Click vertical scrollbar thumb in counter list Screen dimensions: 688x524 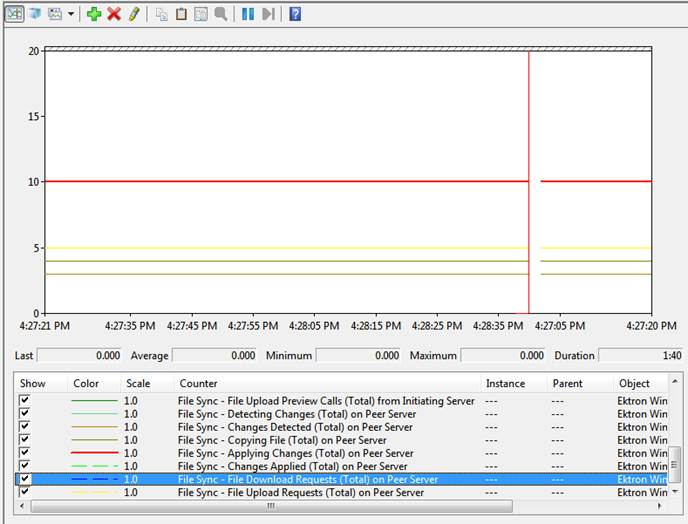click(675, 464)
